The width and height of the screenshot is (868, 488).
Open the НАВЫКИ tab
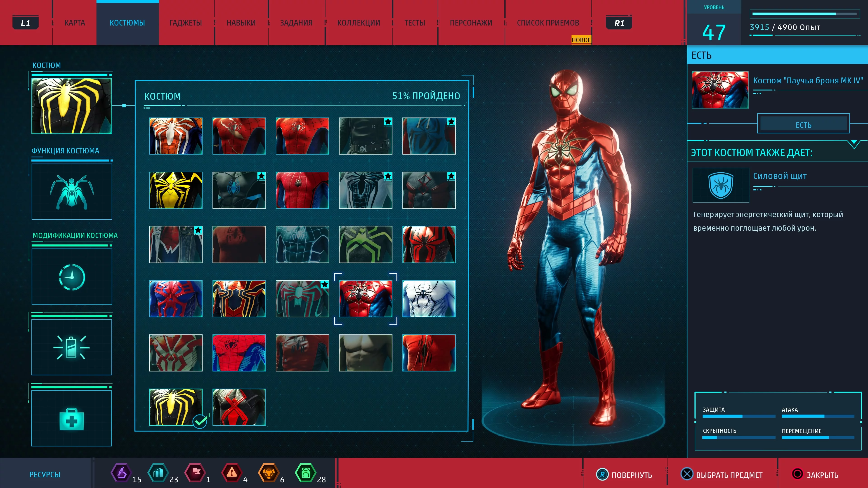tap(241, 23)
